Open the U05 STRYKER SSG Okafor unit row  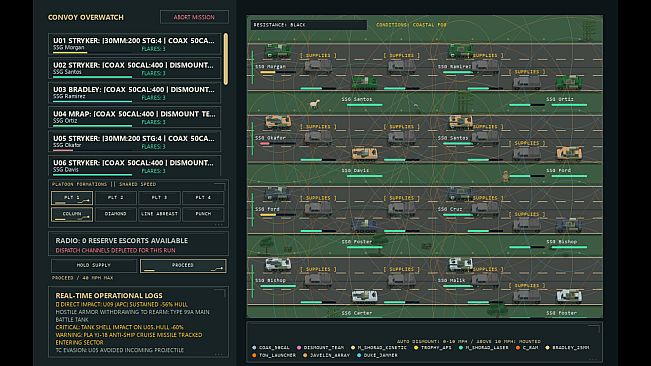[x=135, y=142]
